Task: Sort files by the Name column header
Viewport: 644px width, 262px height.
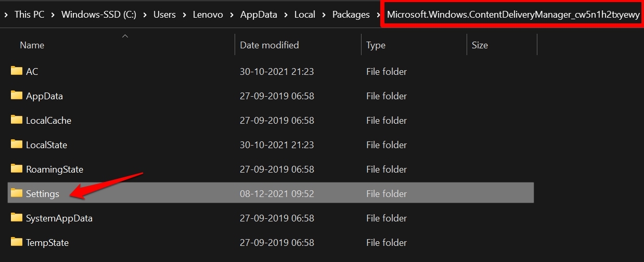Action: (32, 45)
